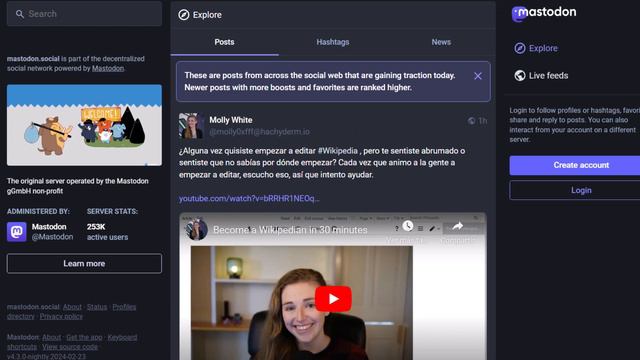Open Molly White's profile name
Screen dimensions: 640x360
pyautogui.click(x=231, y=120)
